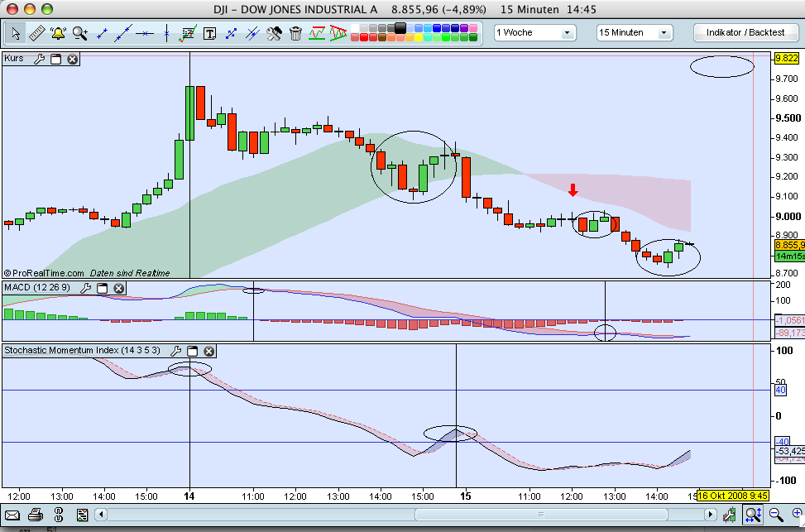Select the line segment drawing tool
The width and height of the screenshot is (805, 532).
click(x=102, y=34)
